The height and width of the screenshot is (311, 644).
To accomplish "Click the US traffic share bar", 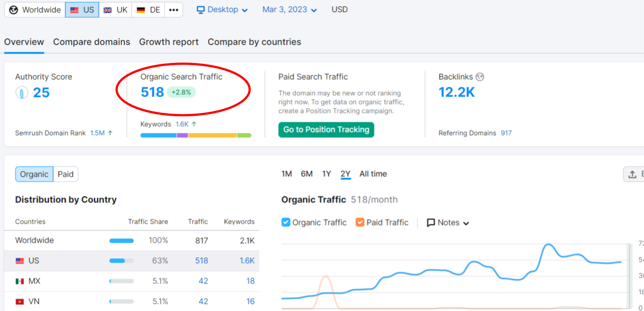I will point(121,261).
